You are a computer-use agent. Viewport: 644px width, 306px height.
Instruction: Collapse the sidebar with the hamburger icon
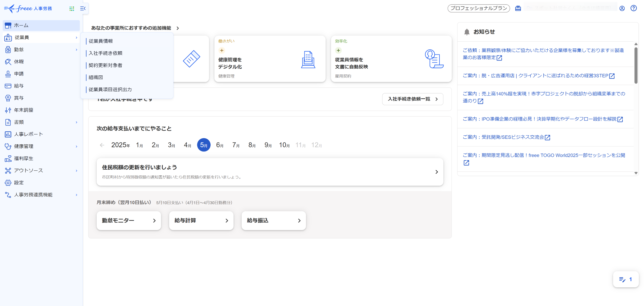[83, 9]
